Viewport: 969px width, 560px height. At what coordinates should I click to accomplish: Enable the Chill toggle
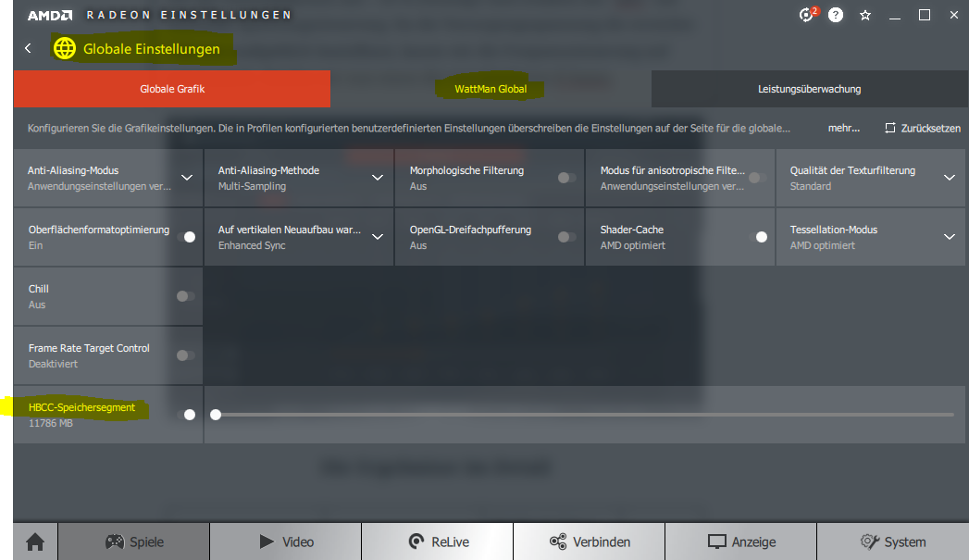[x=185, y=296]
